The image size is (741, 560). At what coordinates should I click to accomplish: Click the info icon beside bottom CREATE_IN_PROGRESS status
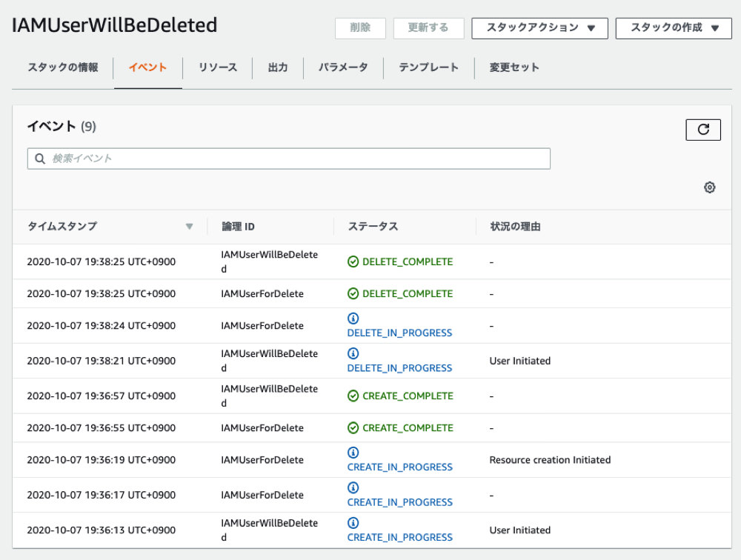pyautogui.click(x=353, y=522)
